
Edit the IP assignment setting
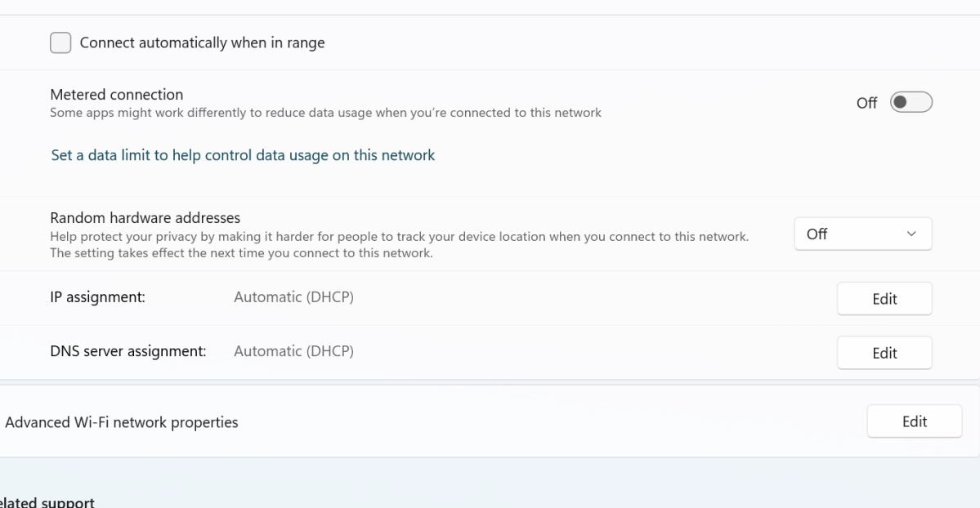pyautogui.click(x=884, y=299)
